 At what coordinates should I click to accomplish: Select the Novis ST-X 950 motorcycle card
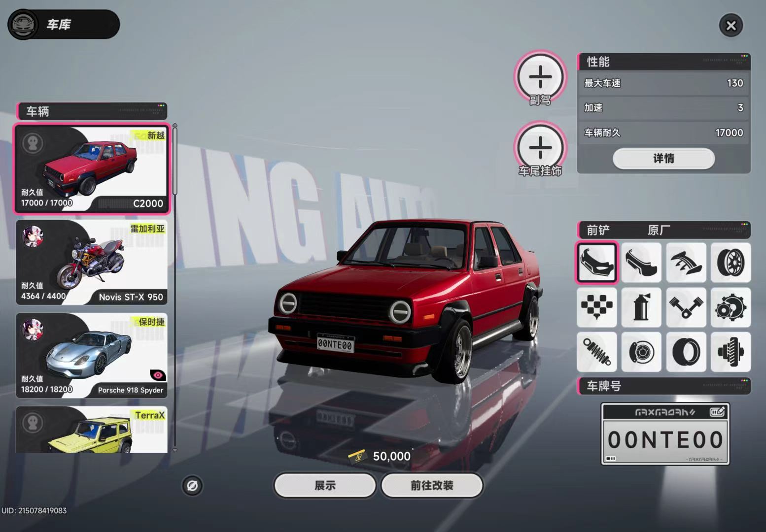(92, 262)
